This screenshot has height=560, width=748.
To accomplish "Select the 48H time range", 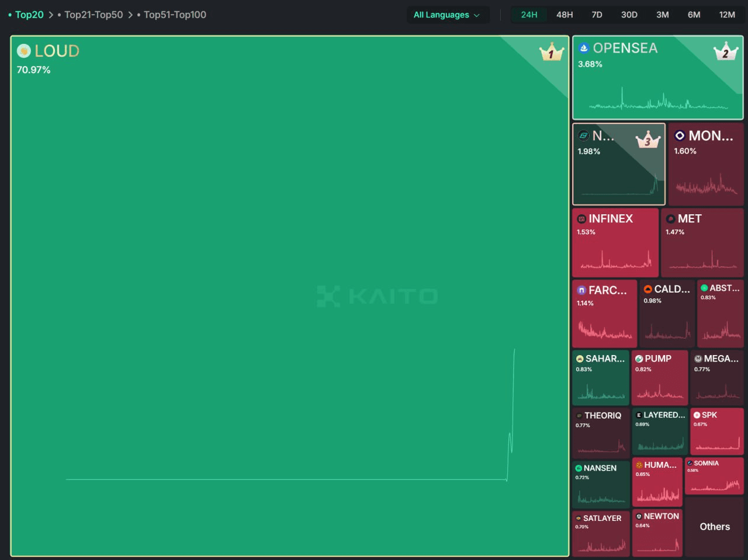I will pyautogui.click(x=565, y=15).
